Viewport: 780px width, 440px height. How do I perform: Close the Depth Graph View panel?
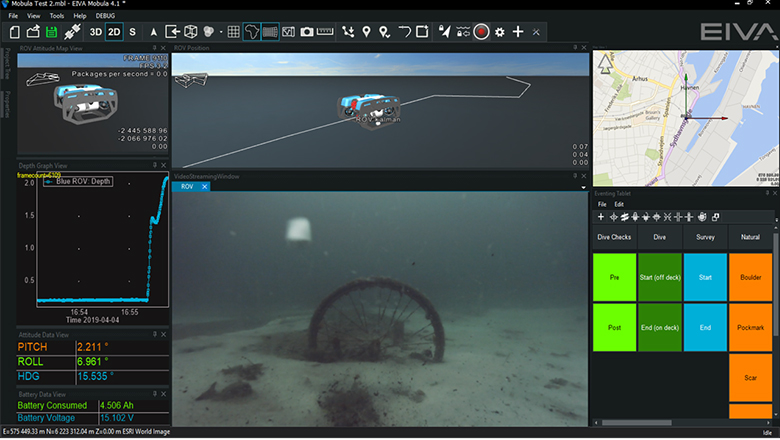164,166
